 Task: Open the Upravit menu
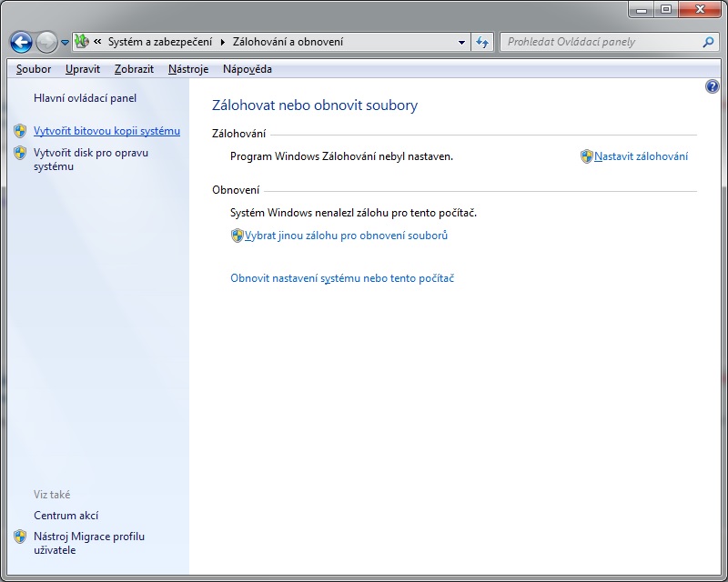[x=83, y=69]
